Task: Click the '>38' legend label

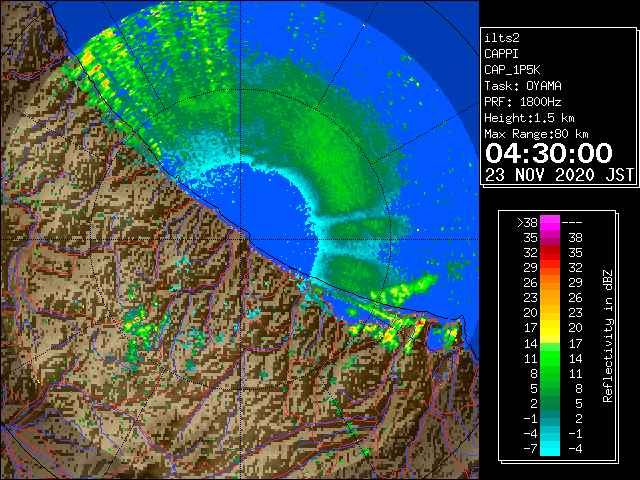Action: click(527, 222)
